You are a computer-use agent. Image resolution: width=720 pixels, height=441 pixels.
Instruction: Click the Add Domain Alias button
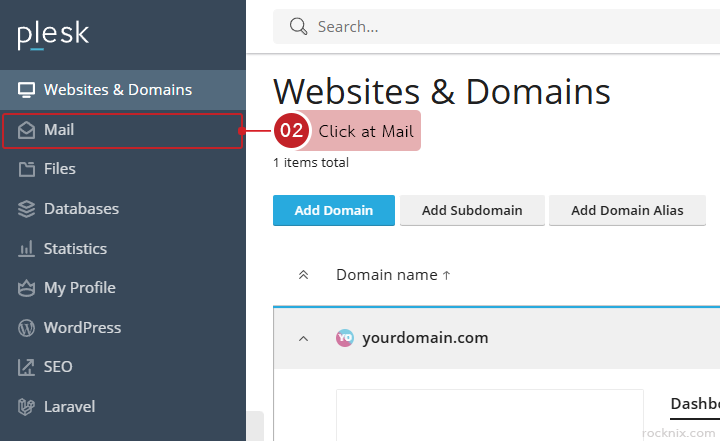[627, 211]
